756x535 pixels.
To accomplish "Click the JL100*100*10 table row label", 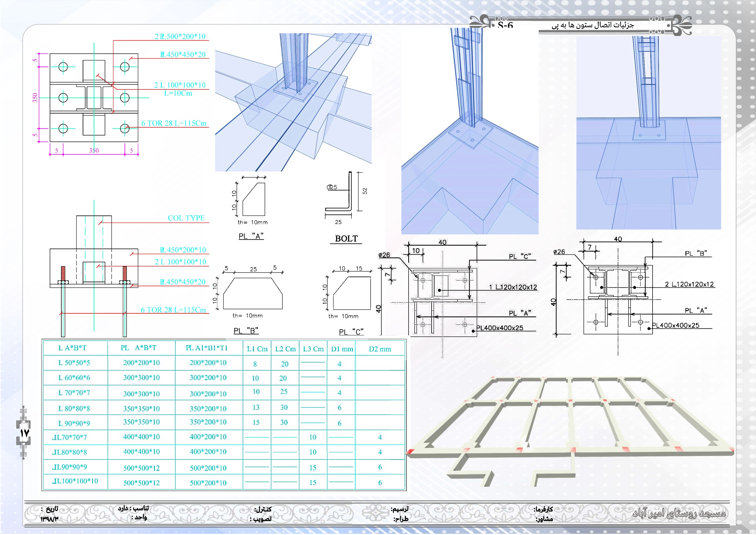I will (75, 481).
